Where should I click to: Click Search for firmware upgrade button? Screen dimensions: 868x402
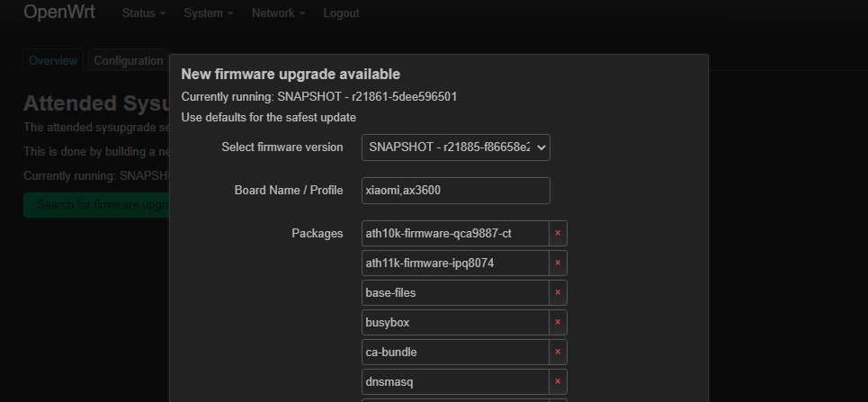(97, 205)
